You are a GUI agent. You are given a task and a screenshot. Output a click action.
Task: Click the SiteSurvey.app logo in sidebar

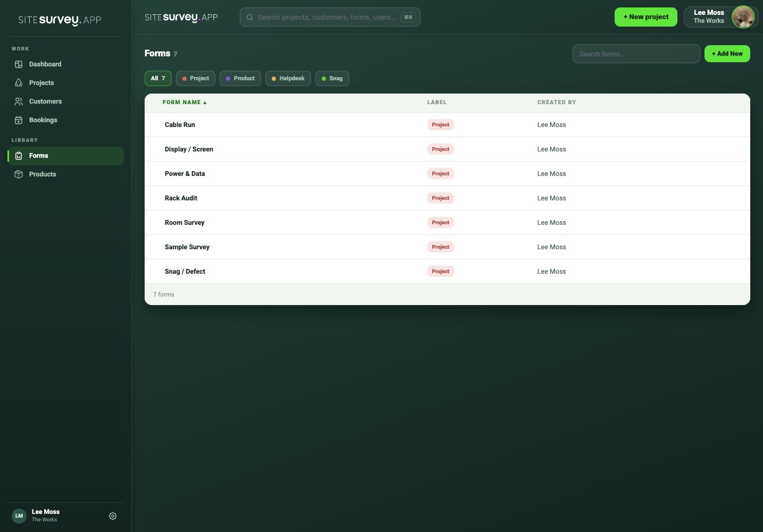[x=60, y=20]
